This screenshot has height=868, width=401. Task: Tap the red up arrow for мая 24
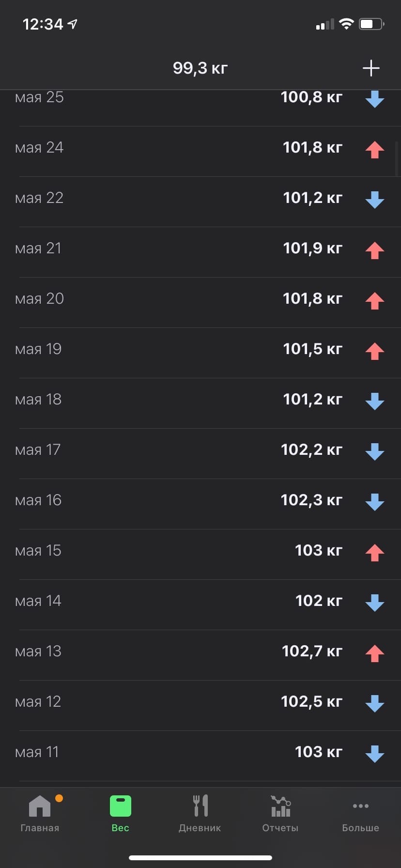(x=374, y=150)
